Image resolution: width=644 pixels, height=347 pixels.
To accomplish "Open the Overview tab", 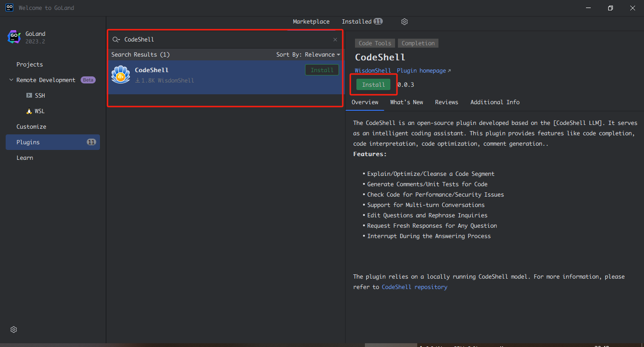I will 365,102.
